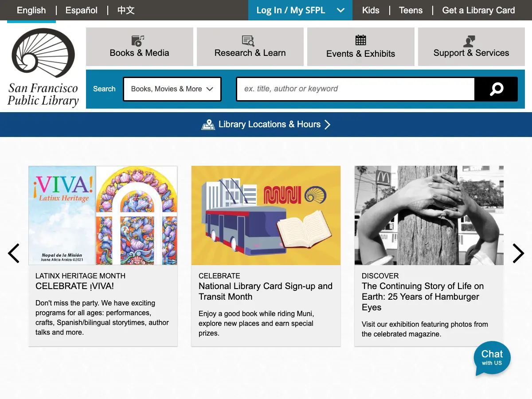Click Get a Library Card

(x=478, y=10)
